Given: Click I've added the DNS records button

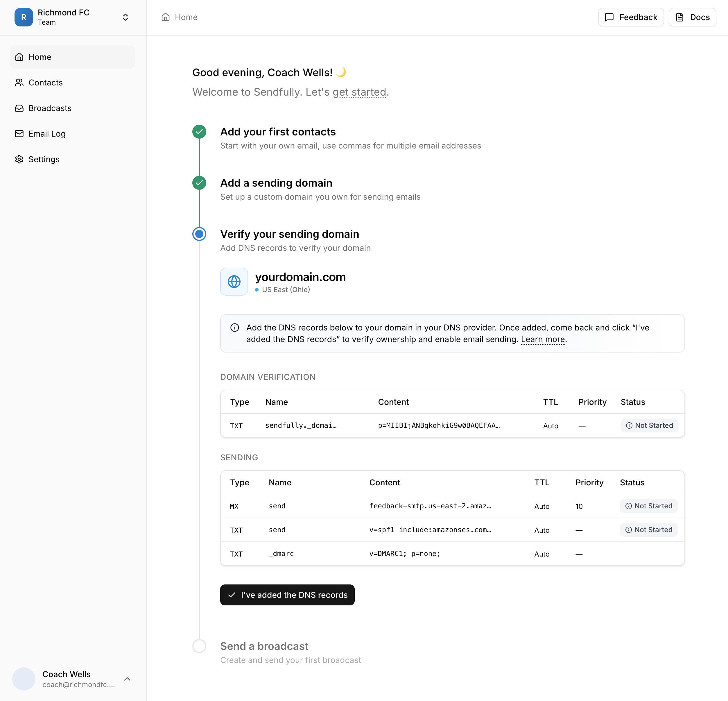Looking at the screenshot, I should [x=287, y=595].
